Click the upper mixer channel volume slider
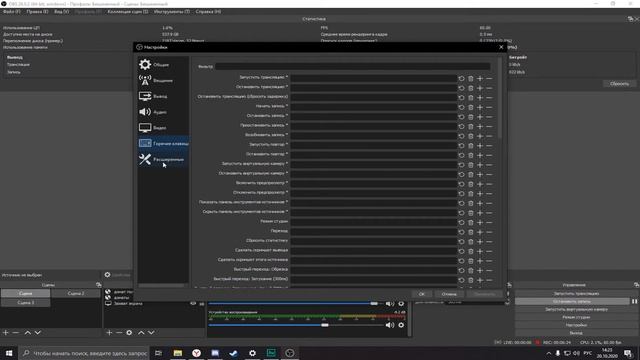The image size is (640, 360). coord(296,303)
